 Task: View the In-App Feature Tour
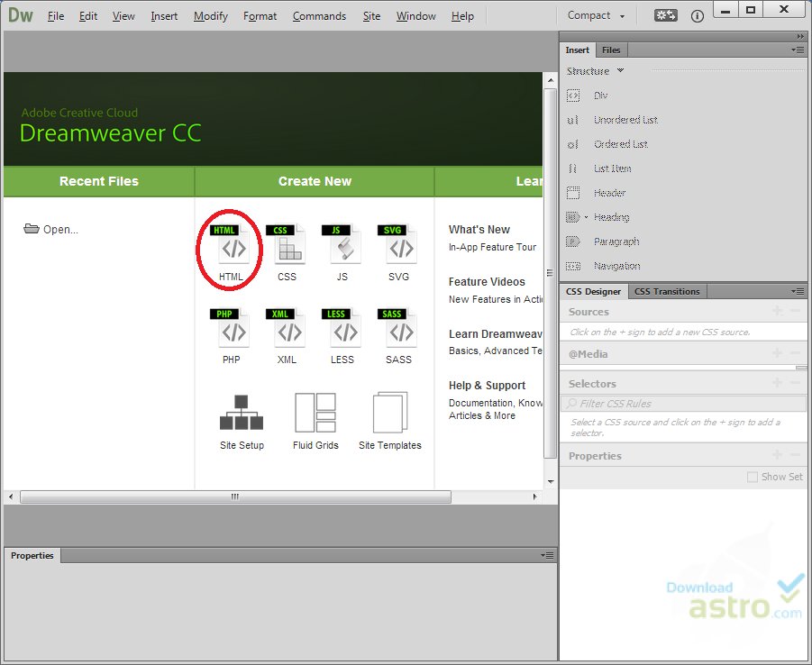493,246
